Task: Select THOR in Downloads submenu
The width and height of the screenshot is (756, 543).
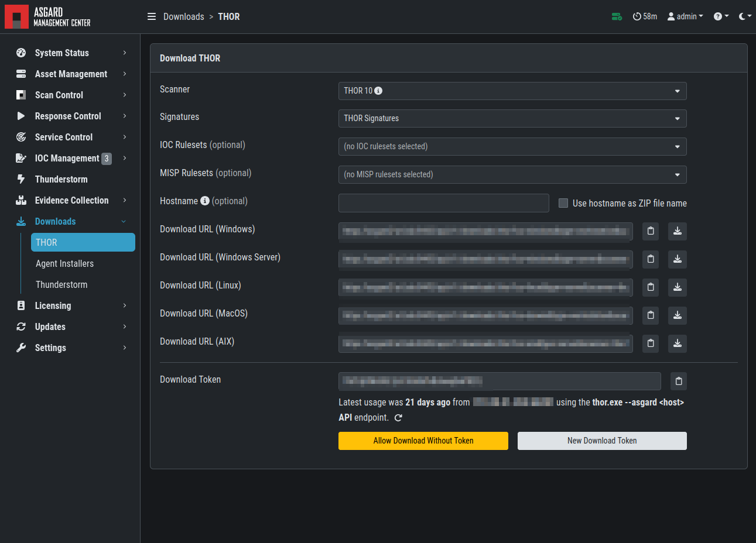Action: tap(83, 242)
